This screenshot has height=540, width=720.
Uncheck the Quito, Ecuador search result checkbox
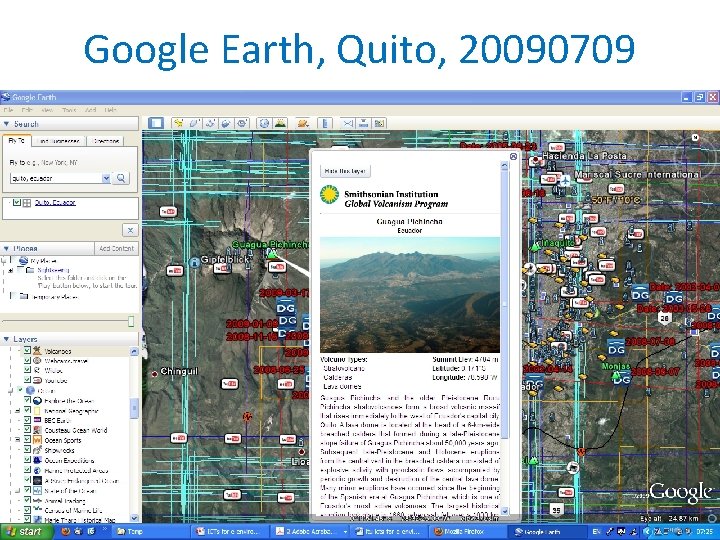pyautogui.click(x=17, y=202)
